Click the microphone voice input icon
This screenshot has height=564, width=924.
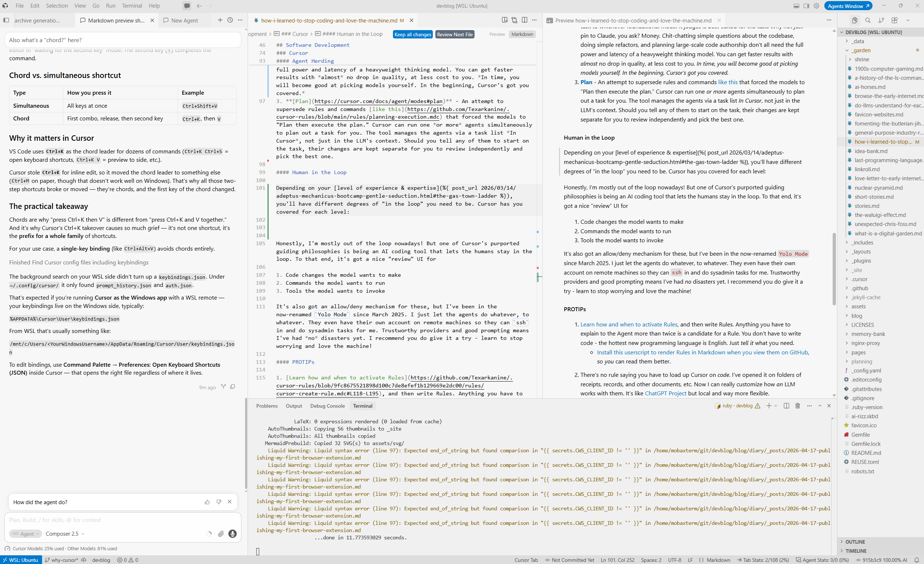click(232, 534)
